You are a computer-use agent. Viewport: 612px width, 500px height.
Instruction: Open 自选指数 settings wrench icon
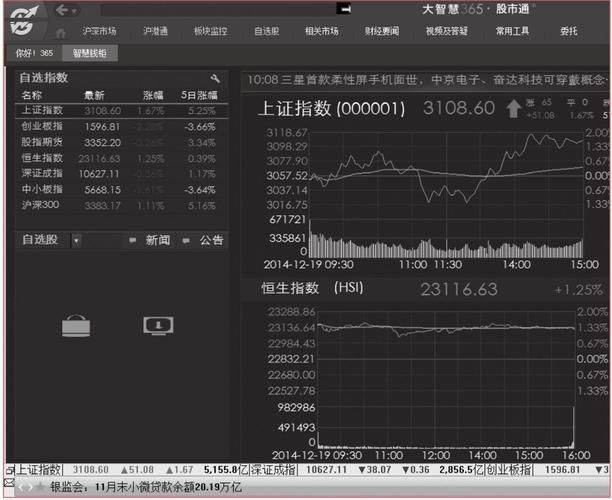[x=215, y=78]
